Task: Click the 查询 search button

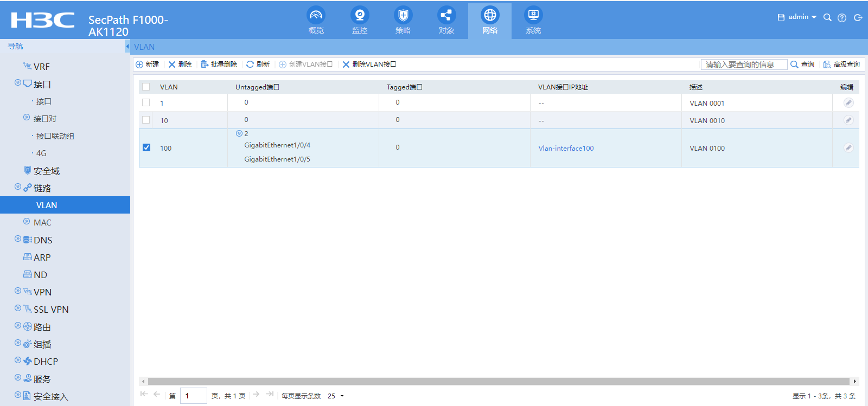Action: pyautogui.click(x=802, y=65)
